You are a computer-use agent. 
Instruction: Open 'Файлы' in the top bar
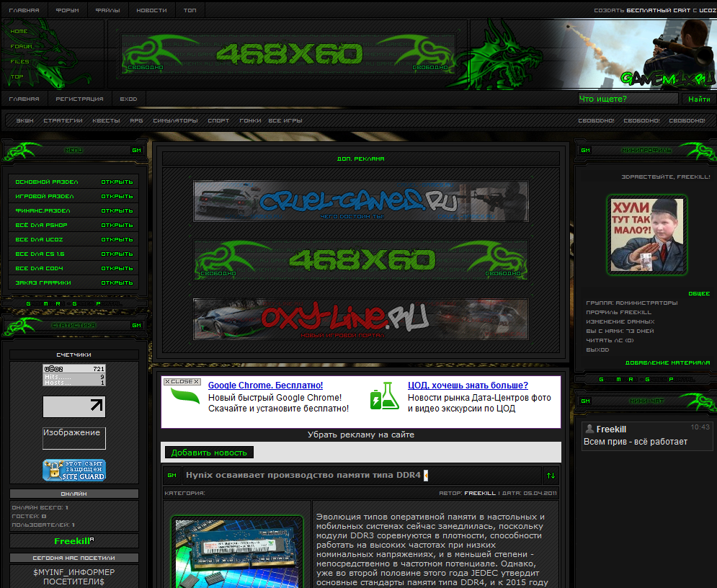[x=108, y=10]
